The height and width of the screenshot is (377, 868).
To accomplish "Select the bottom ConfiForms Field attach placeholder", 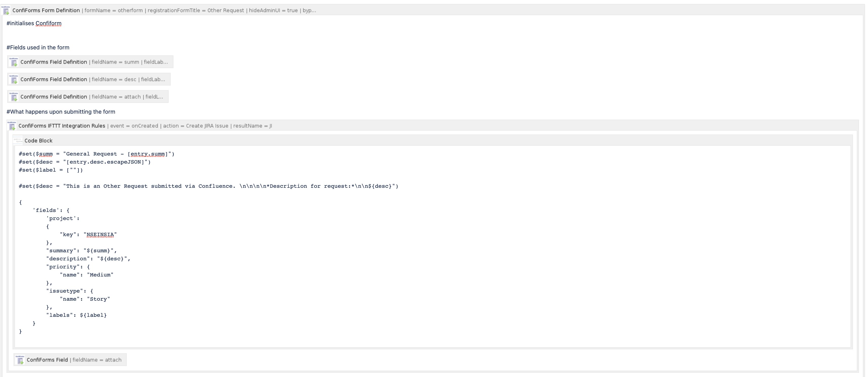I will 70,360.
